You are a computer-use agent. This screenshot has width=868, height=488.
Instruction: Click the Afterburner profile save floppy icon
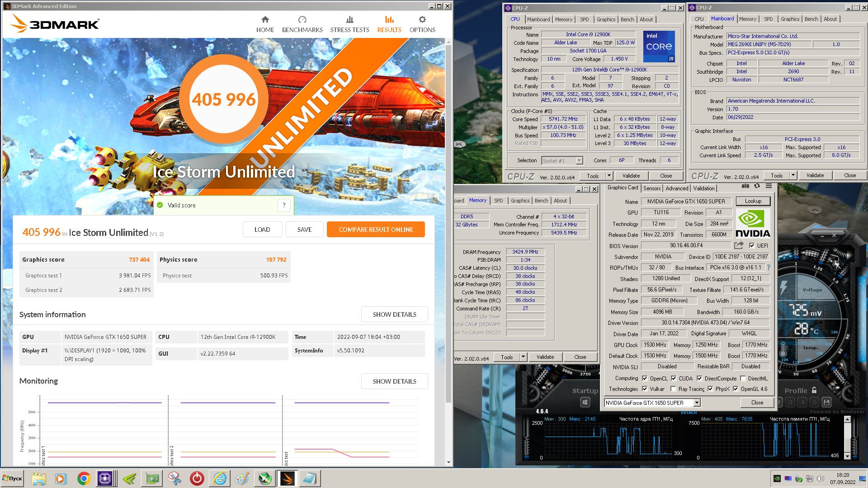827,402
